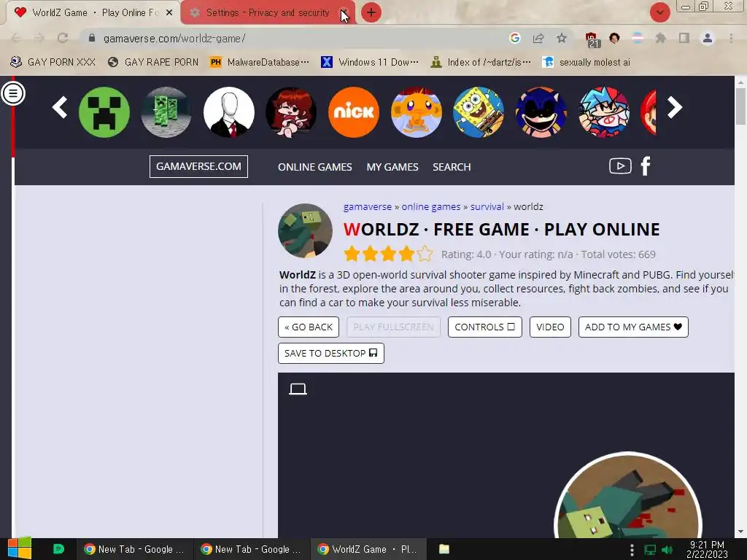Close the WorldZ Game tab
Viewport: 747px width, 560px height.
tap(169, 13)
